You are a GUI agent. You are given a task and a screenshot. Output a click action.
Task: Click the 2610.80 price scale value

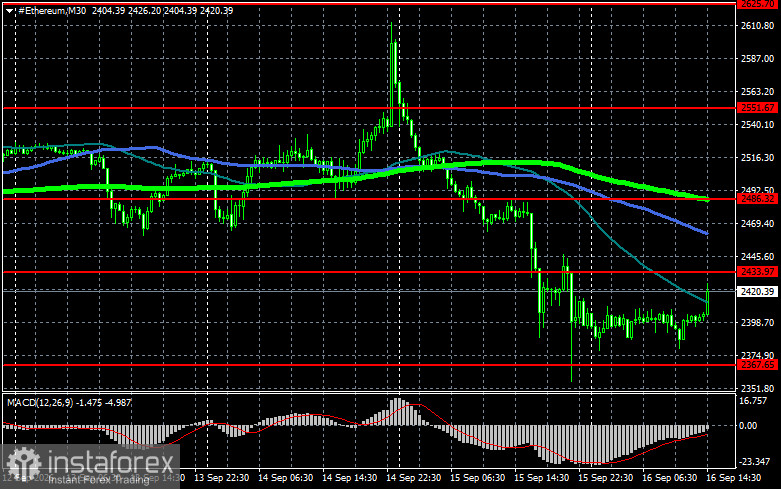758,26
